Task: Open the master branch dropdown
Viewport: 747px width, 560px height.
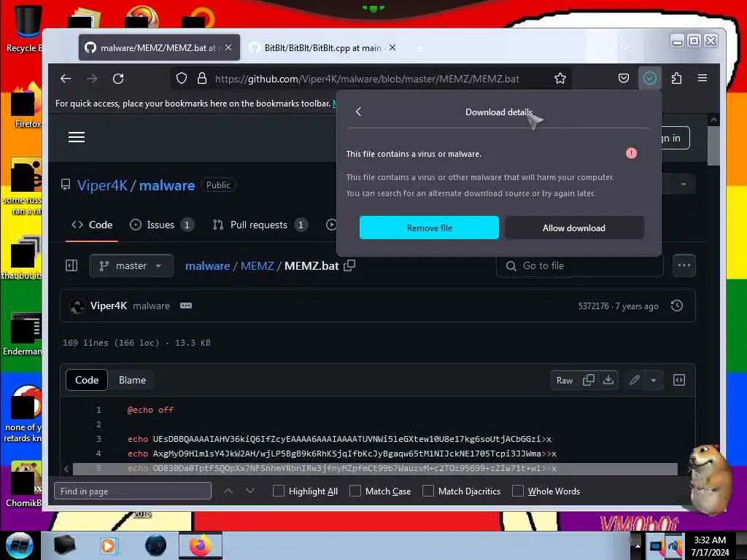Action: [131, 265]
